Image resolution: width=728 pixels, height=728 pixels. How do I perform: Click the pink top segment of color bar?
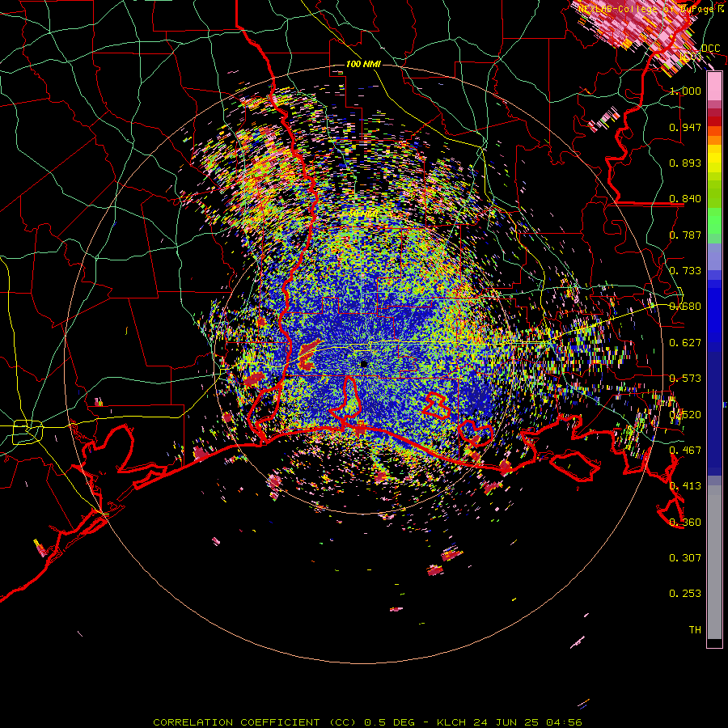tap(714, 87)
